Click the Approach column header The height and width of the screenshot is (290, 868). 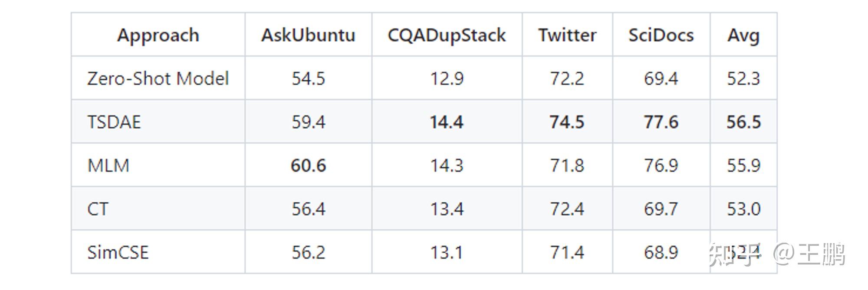tap(158, 35)
